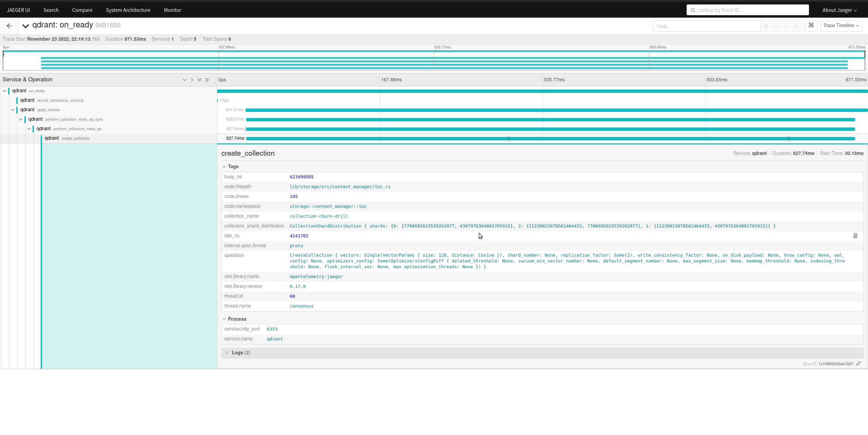Screen dimensions: 868x435
Task: Go to the Search page
Action: click(51, 10)
